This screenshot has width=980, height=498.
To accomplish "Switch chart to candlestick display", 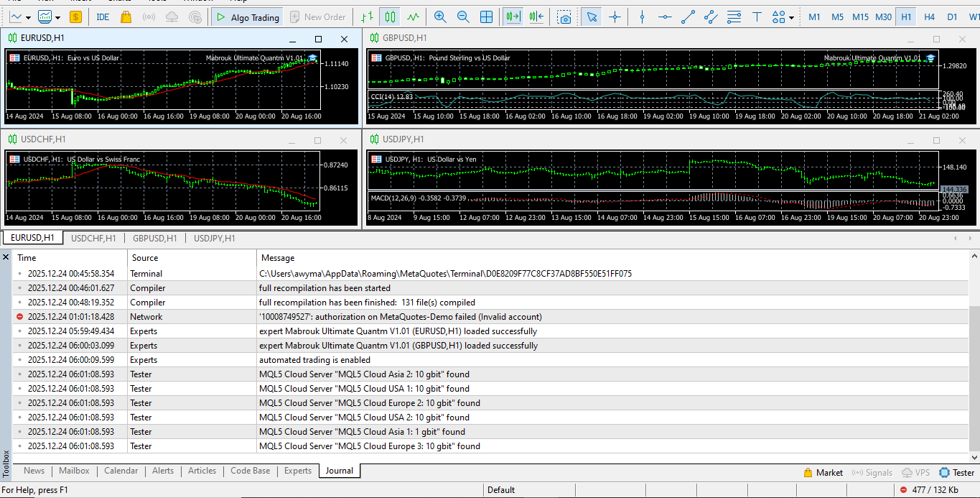I will [x=390, y=17].
